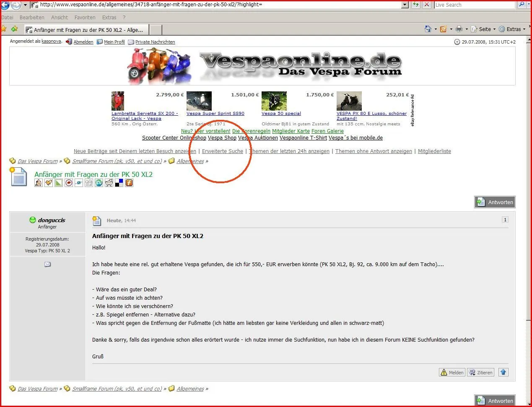Click the Reddit social bookmark icon

click(x=109, y=183)
